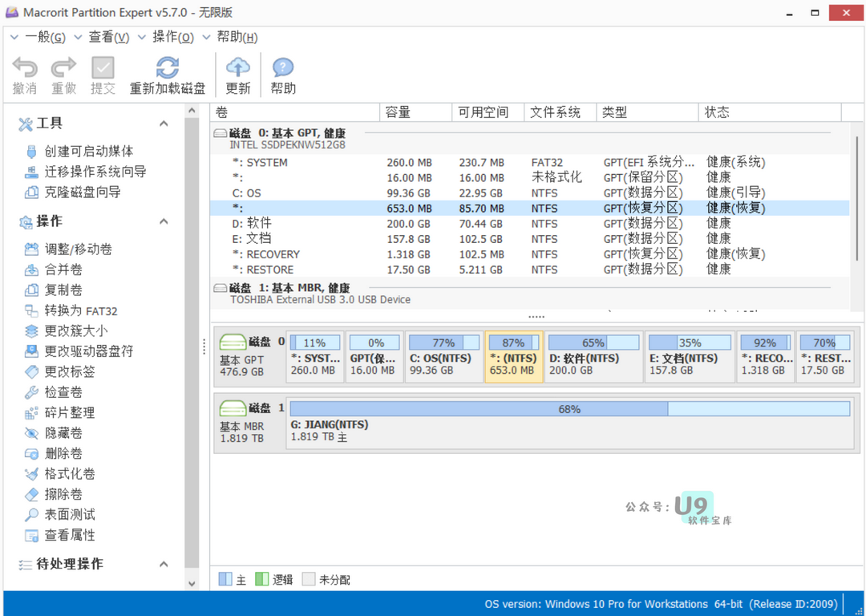Click 磁盘 0: 基本 GPT header row

[x=530, y=139]
